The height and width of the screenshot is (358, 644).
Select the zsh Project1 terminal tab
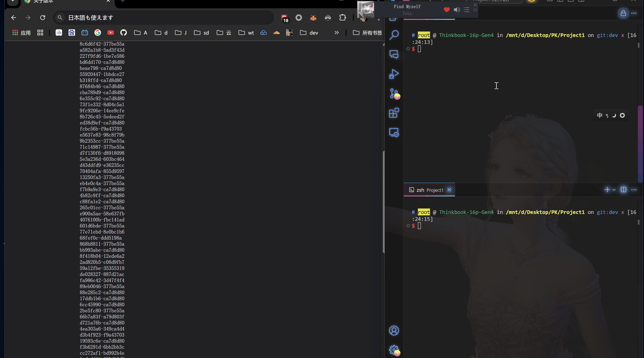click(x=429, y=190)
